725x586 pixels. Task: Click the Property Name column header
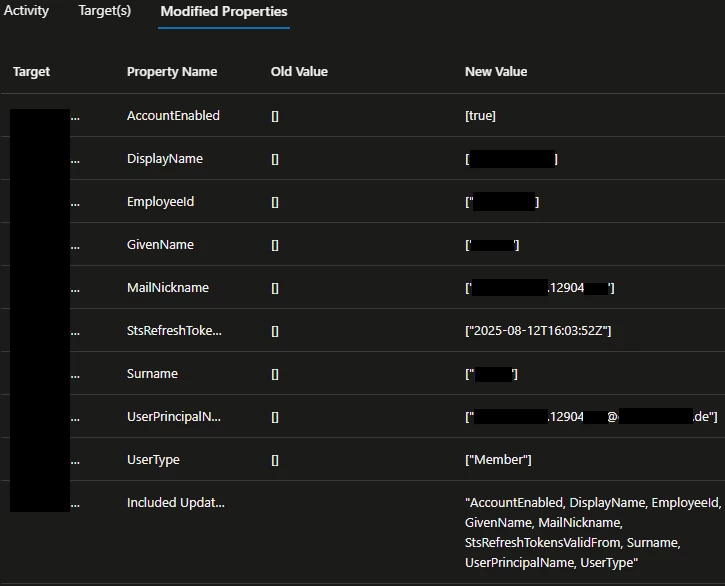(172, 72)
